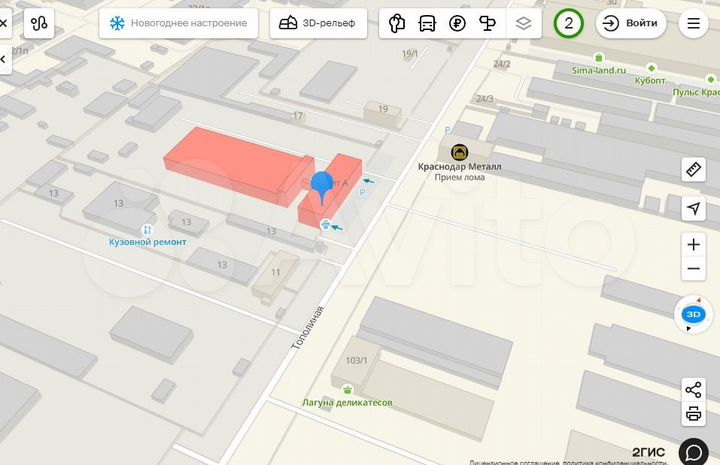The height and width of the screenshot is (465, 720).
Task: Zoom out with the minus button
Action: point(693,269)
